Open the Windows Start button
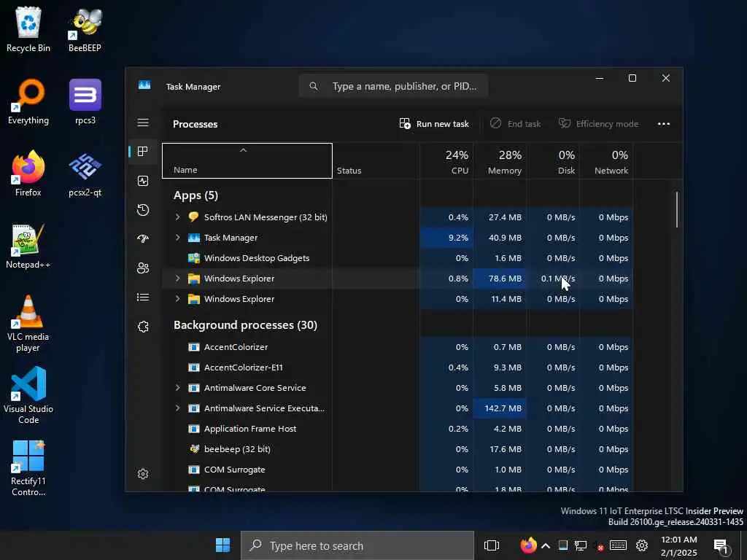This screenshot has width=747, height=560. [x=222, y=545]
